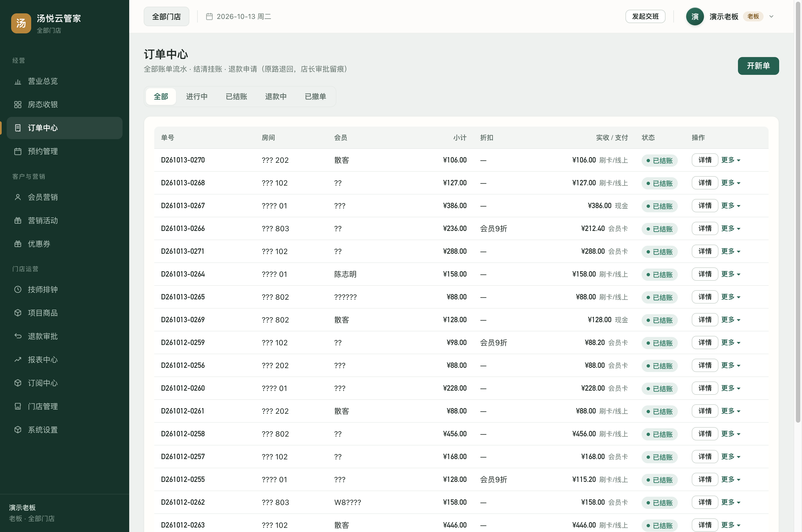Screen dimensions: 802x532
Task: Switch to the 退款中 tab
Action: click(x=276, y=97)
